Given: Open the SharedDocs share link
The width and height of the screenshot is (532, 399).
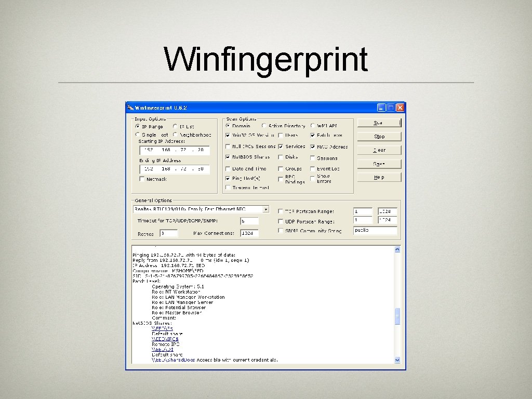Looking at the screenshot, I should click(174, 360).
